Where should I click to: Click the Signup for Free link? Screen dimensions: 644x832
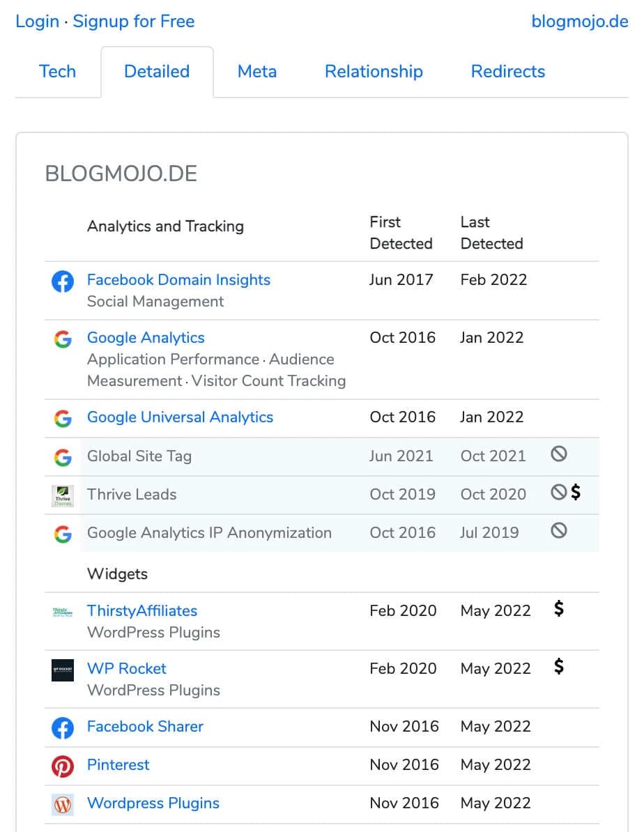(133, 22)
